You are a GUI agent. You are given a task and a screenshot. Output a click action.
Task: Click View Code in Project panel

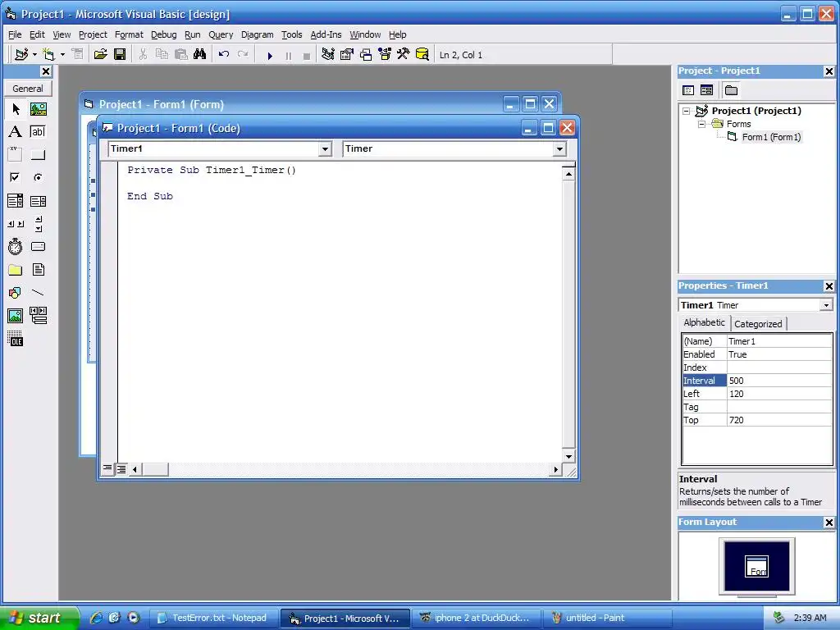pos(688,90)
